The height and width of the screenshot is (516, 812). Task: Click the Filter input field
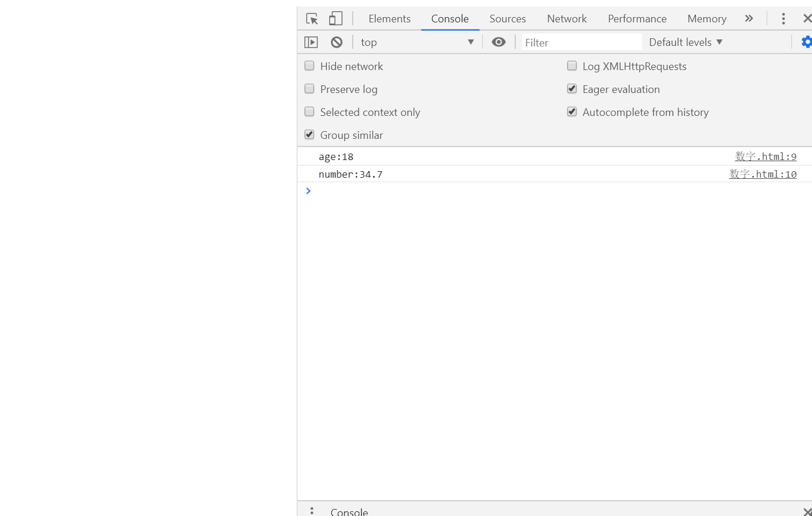pos(581,42)
